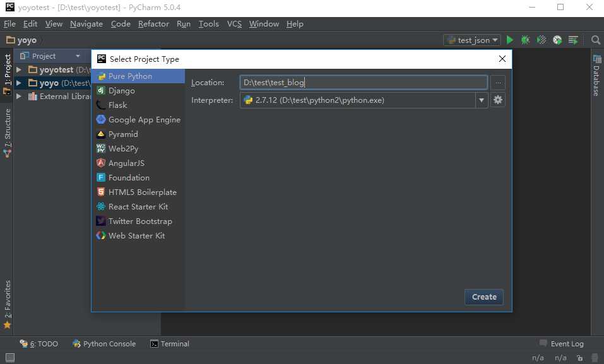Toggle the 1: Project side panel

[x=7, y=74]
